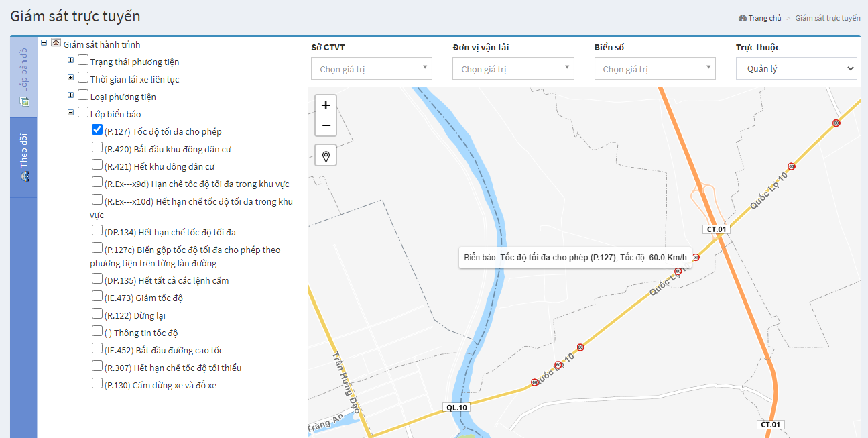Image resolution: width=868 pixels, height=438 pixels.
Task: Enable (IE.473) Giảm tốc độ checkbox
Action: click(x=97, y=296)
